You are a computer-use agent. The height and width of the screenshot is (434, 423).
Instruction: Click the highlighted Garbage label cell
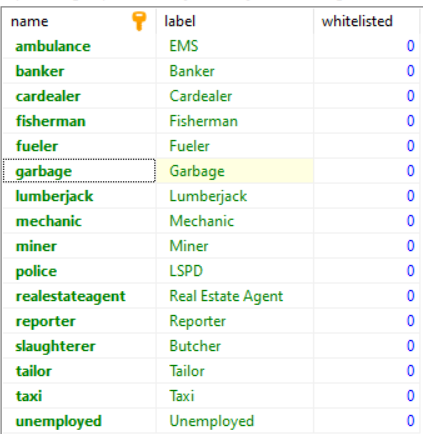[235, 171]
